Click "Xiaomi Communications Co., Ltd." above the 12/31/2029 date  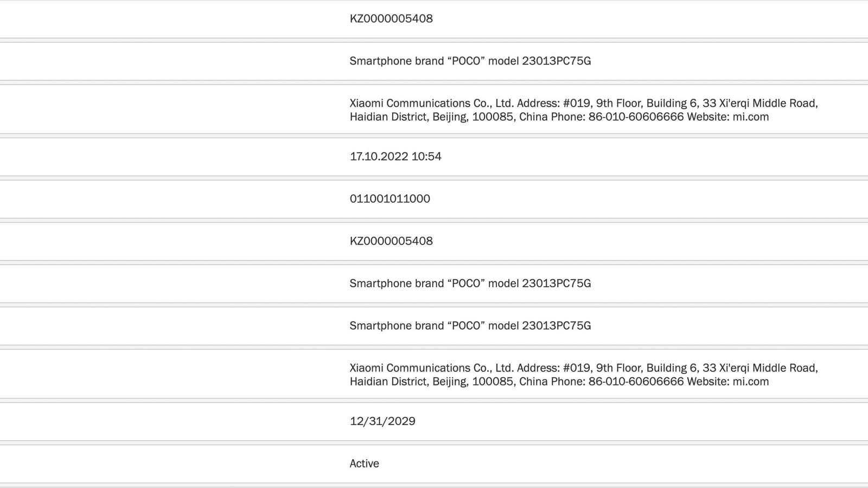pos(431,368)
